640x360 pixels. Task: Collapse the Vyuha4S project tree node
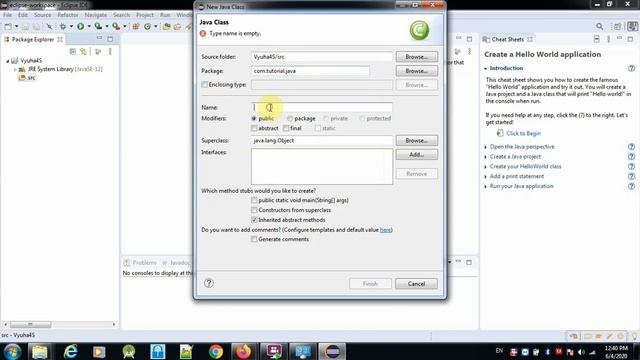7,60
